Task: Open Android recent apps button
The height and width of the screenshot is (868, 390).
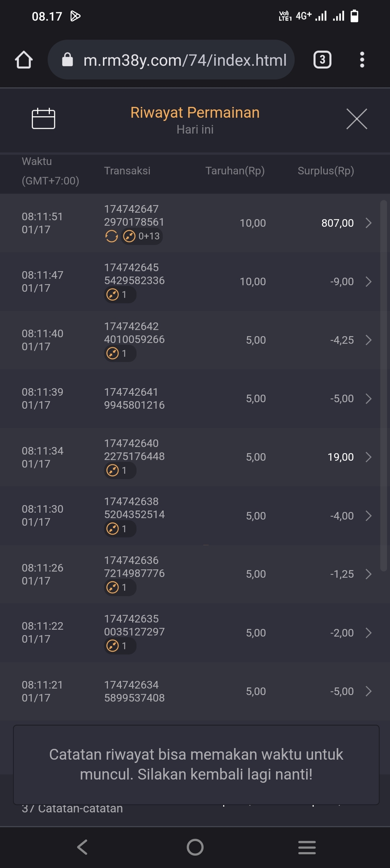Action: (307, 847)
